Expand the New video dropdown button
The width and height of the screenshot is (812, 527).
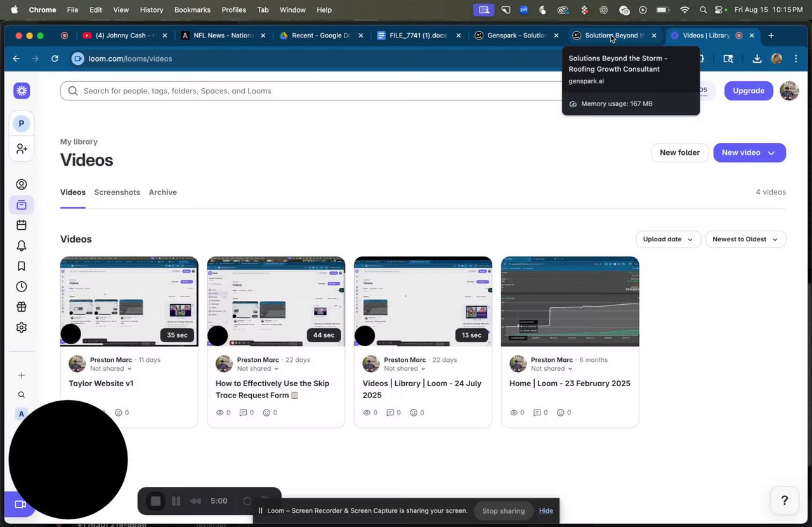pos(749,152)
